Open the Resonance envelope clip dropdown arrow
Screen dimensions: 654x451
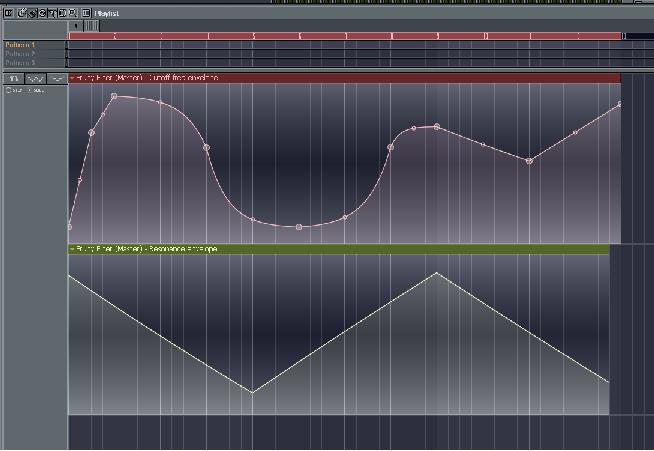click(72, 249)
